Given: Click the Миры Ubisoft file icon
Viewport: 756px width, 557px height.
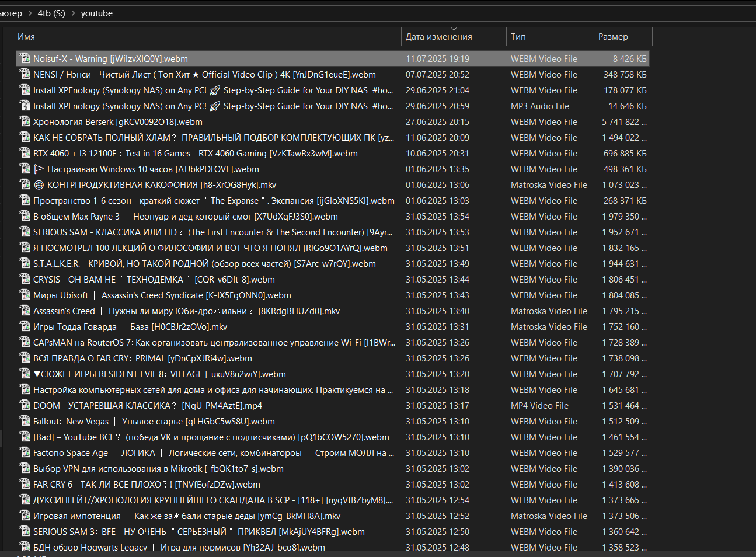Looking at the screenshot, I should [x=25, y=295].
